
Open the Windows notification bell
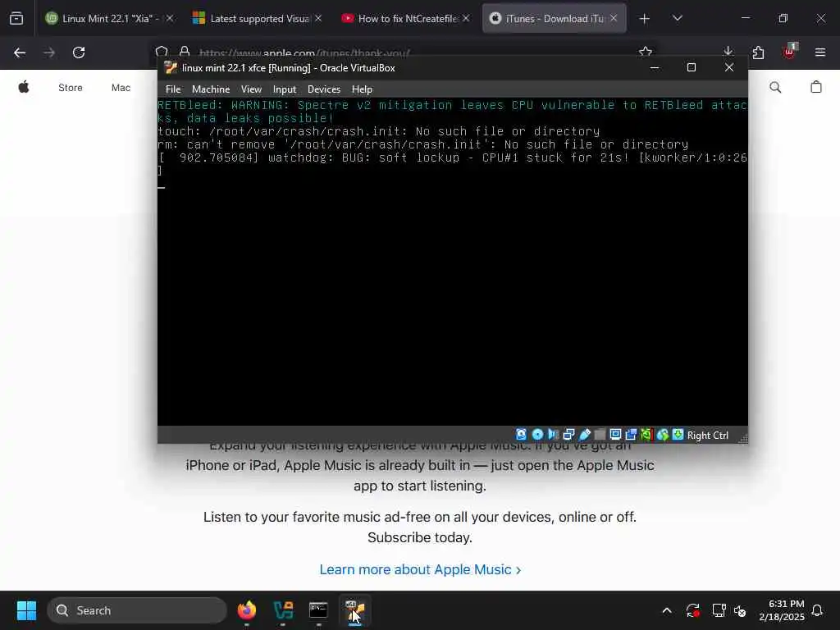(x=818, y=610)
